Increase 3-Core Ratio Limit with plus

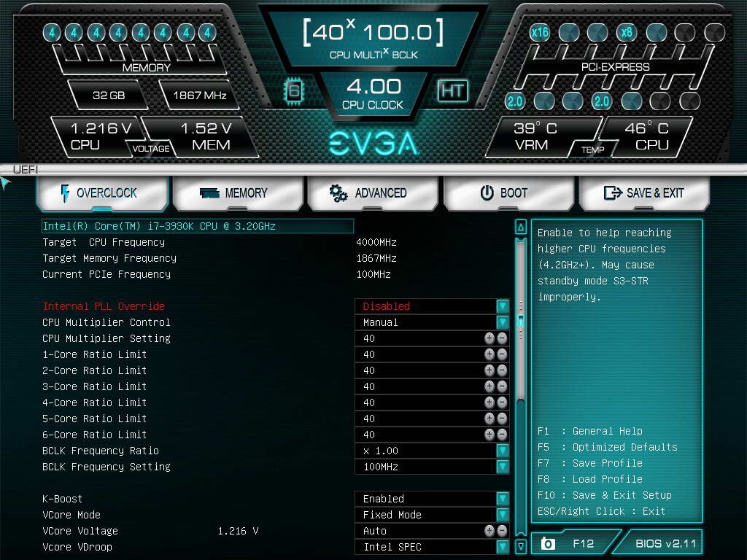(489, 386)
